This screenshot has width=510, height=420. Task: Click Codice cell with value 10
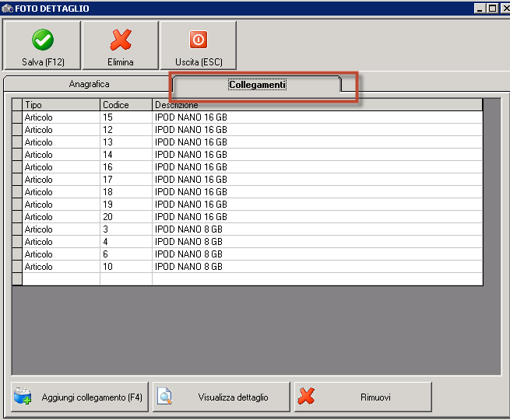pyautogui.click(x=126, y=267)
